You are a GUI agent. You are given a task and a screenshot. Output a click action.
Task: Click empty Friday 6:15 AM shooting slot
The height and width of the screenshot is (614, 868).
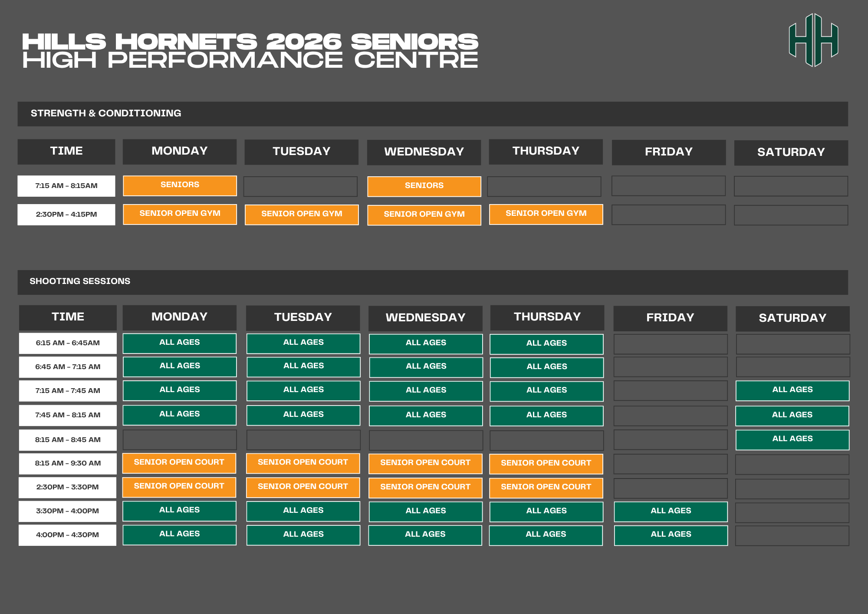670,344
